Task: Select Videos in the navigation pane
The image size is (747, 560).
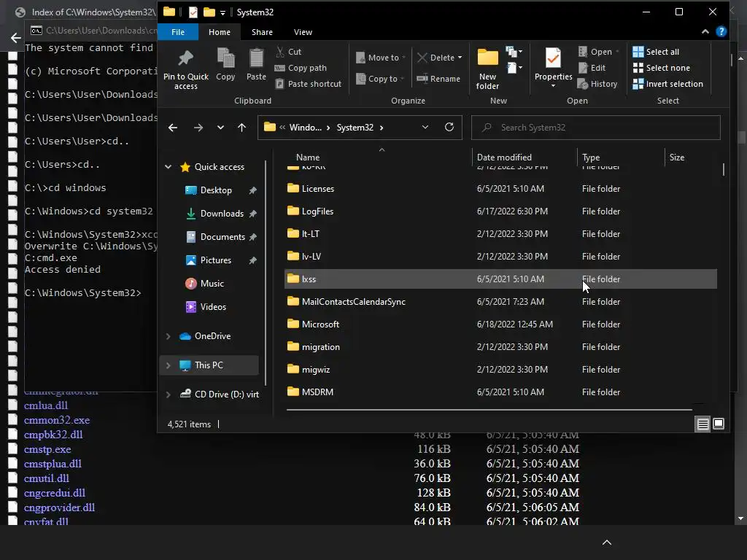Action: (x=213, y=307)
